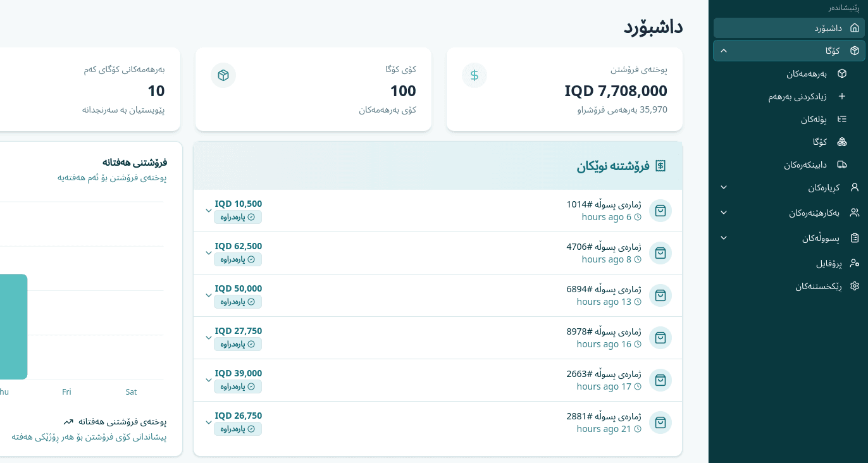Open the ڕێکخستنەکان settings gear icon
868x463 pixels.
pos(854,286)
